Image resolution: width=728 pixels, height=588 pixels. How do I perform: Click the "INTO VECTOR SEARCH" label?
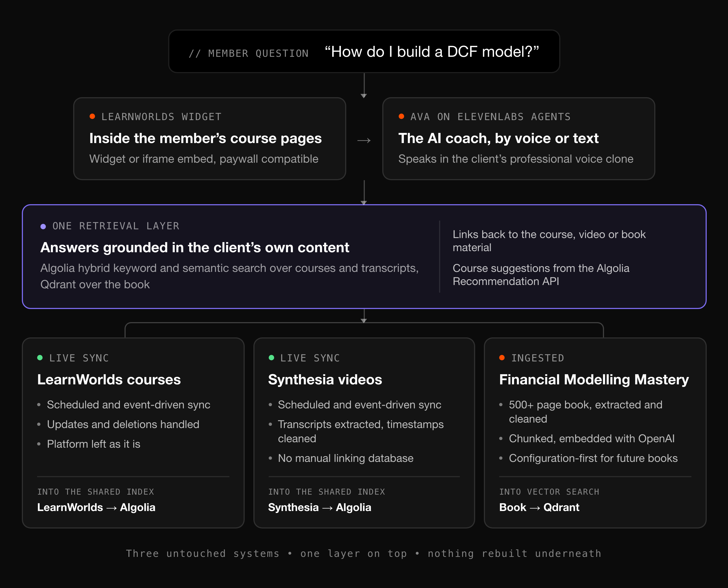[x=549, y=492]
